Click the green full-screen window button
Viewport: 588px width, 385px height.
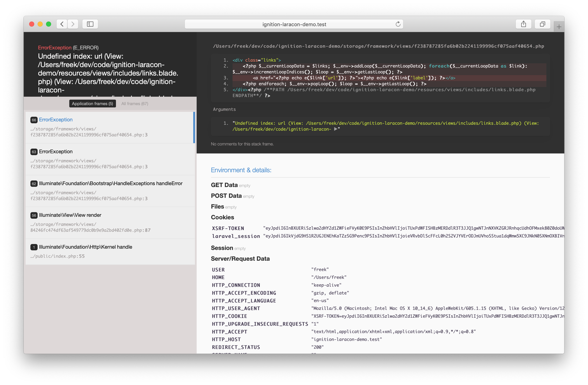click(49, 24)
